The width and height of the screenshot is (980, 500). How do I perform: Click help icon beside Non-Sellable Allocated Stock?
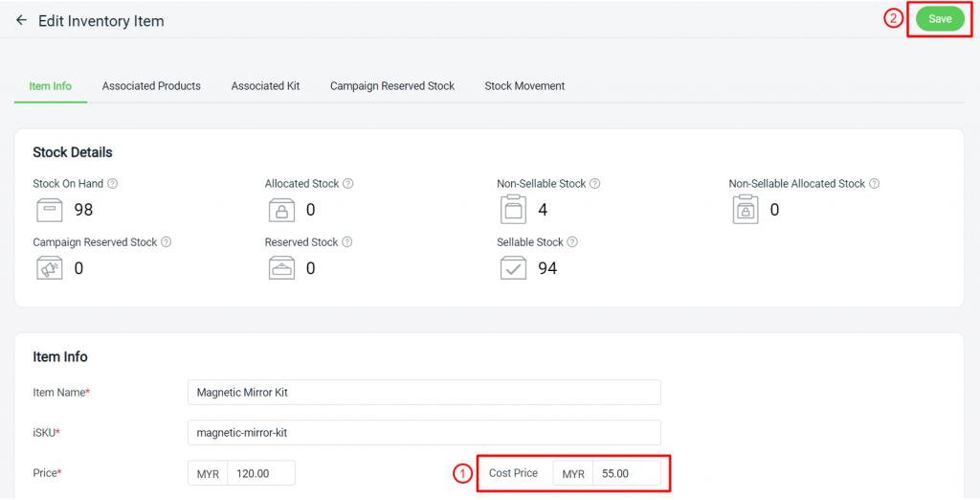(874, 184)
